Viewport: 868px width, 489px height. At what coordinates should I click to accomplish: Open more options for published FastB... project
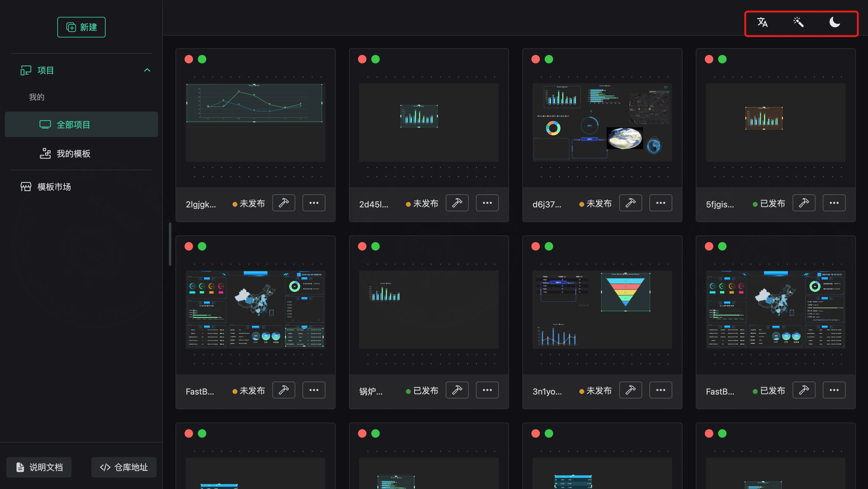tap(834, 390)
